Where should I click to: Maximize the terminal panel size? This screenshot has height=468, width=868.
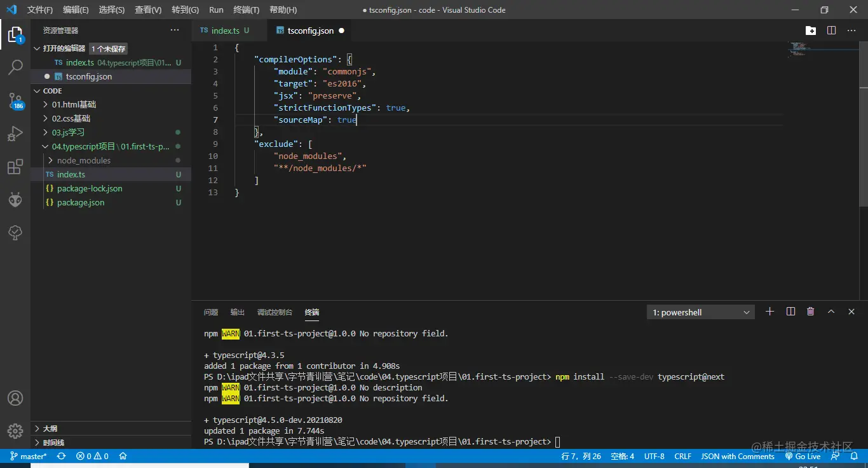[x=831, y=312]
